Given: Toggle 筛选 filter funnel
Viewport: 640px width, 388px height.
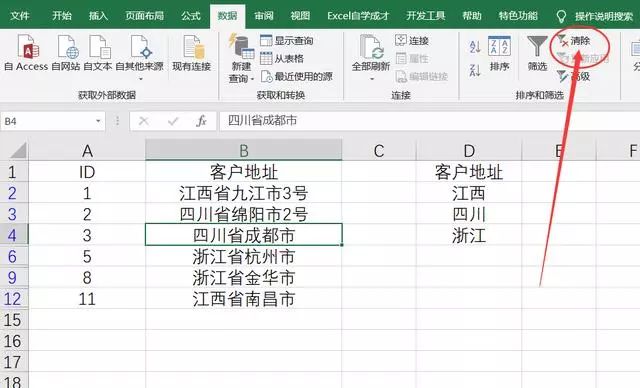Looking at the screenshot, I should click(x=537, y=53).
